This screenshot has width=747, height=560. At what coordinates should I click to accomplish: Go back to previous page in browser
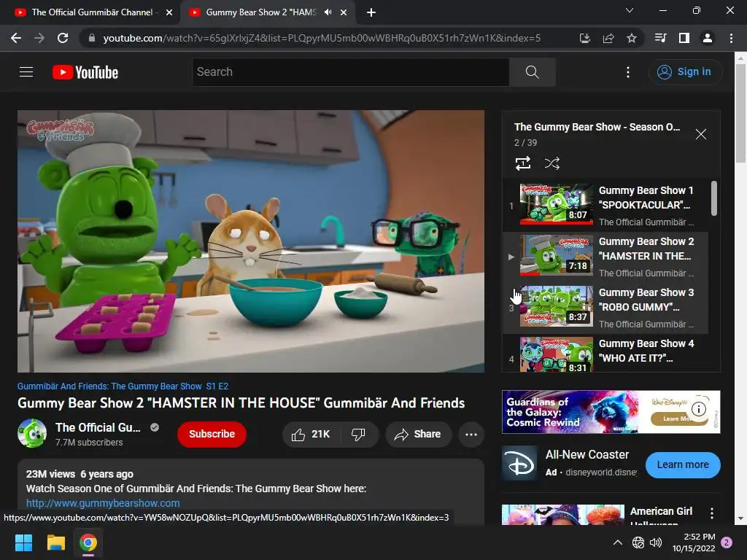click(16, 38)
